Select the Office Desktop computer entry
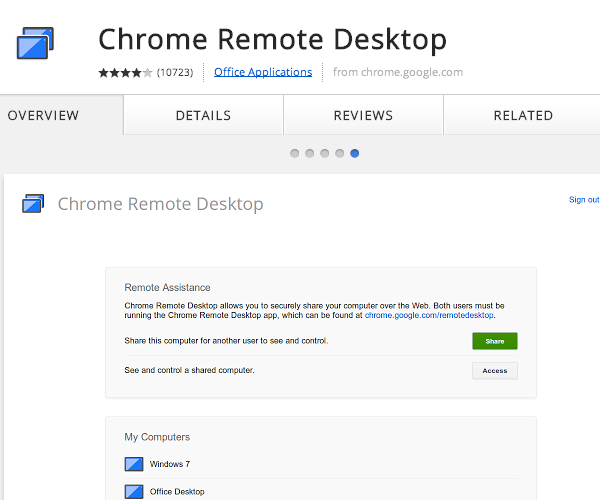 321,491
